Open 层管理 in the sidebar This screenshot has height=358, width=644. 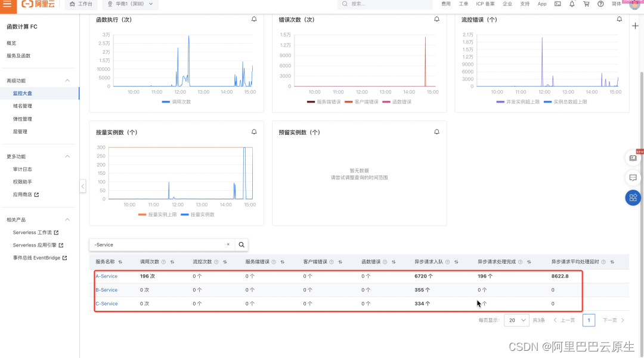(x=20, y=131)
